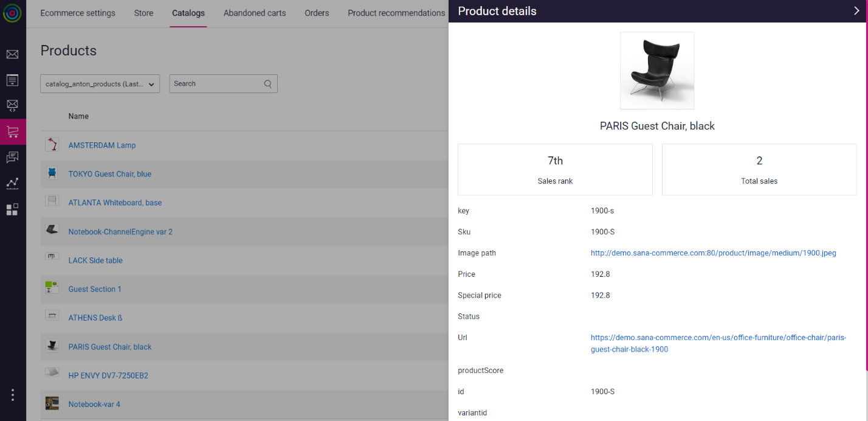Image resolution: width=868 pixels, height=421 pixels.
Task: Open the Orders tab
Action: click(x=316, y=13)
